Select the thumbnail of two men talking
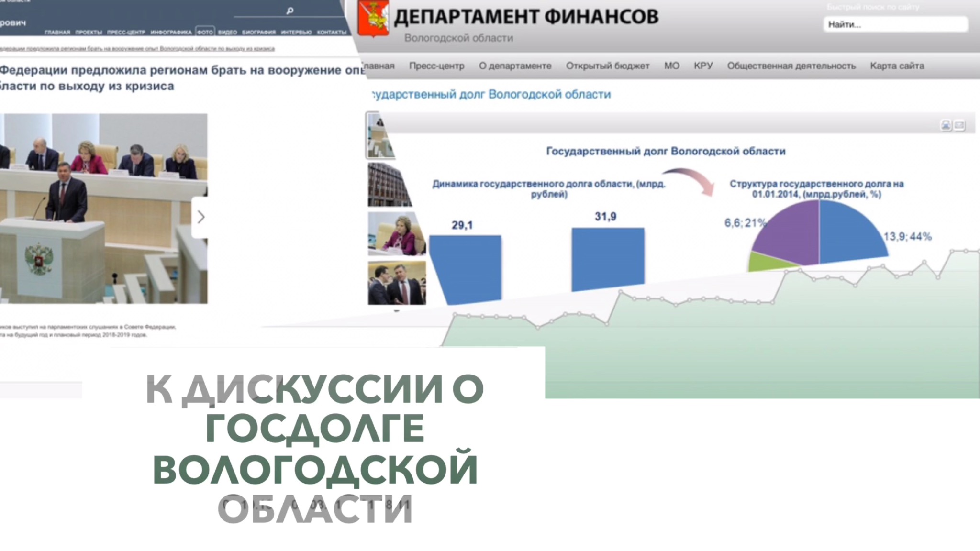 [396, 283]
